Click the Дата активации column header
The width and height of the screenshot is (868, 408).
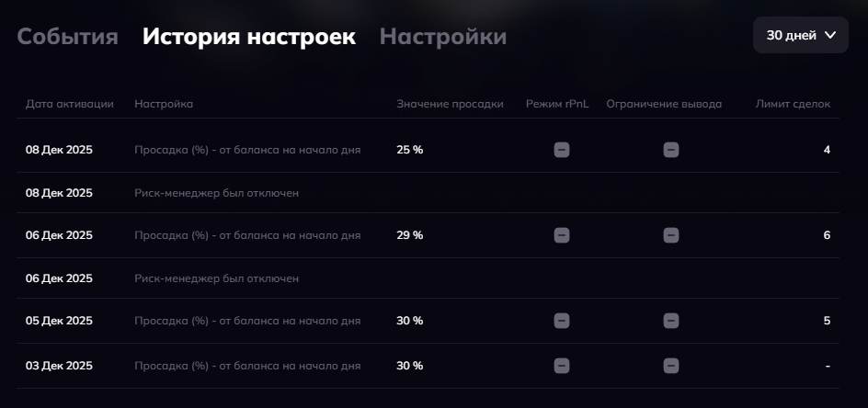[x=70, y=104]
